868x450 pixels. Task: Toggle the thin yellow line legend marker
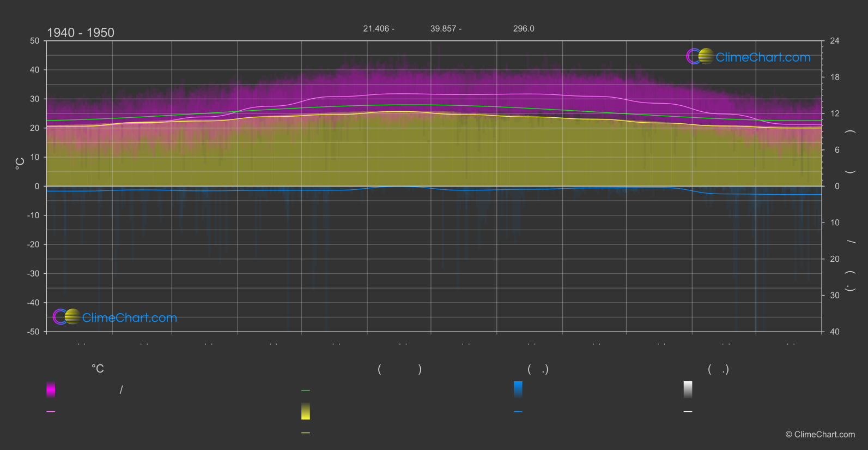[306, 433]
